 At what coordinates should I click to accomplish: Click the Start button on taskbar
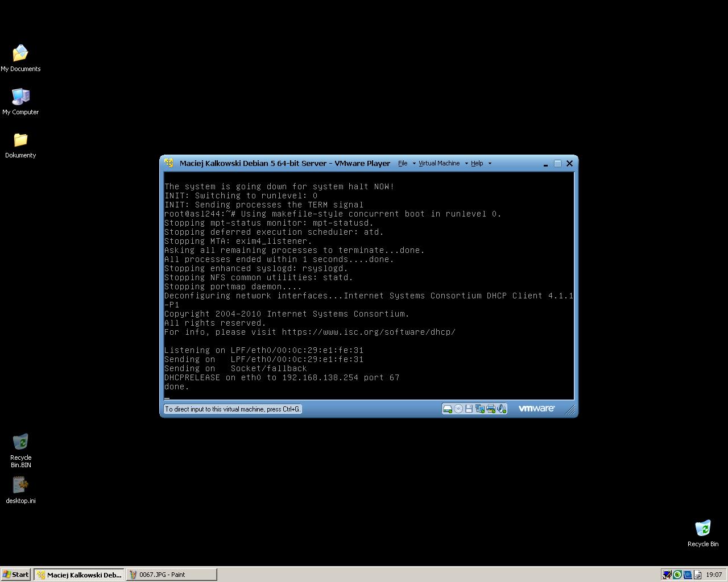click(16, 575)
